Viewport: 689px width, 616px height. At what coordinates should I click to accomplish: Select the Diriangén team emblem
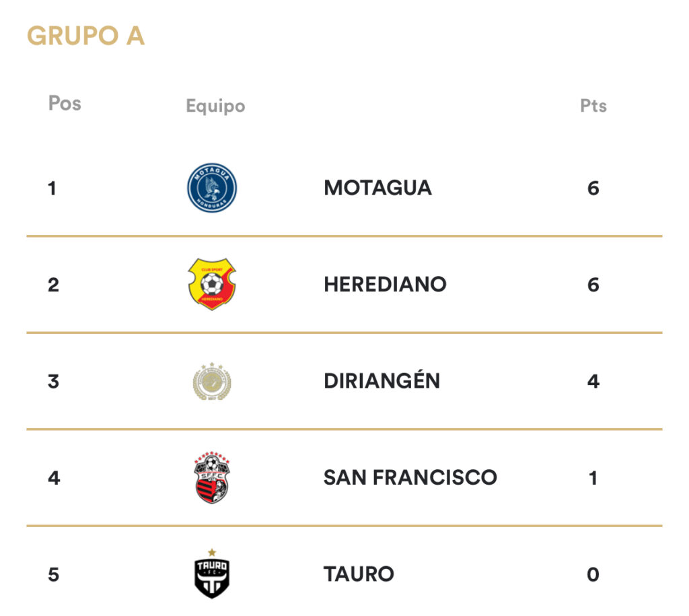[212, 381]
